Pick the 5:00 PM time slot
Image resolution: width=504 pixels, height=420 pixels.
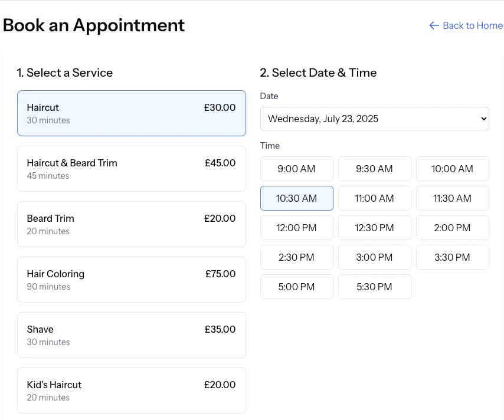pos(296,287)
